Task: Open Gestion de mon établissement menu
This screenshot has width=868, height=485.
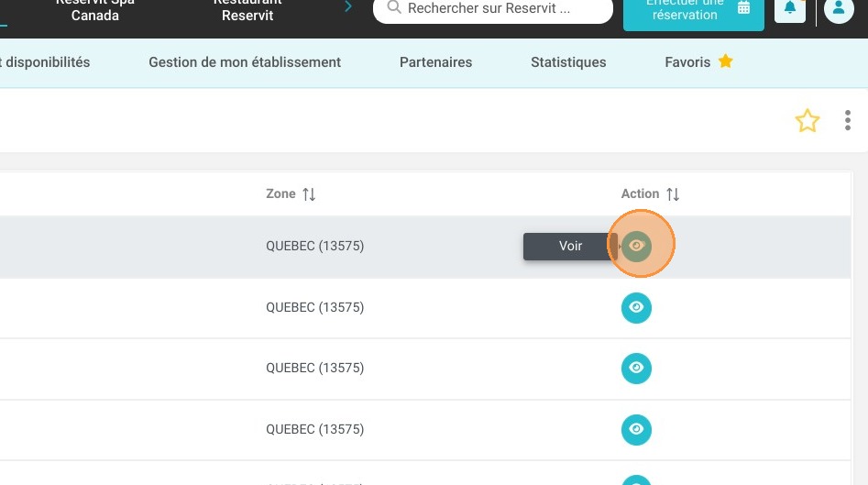Action: 245,62
